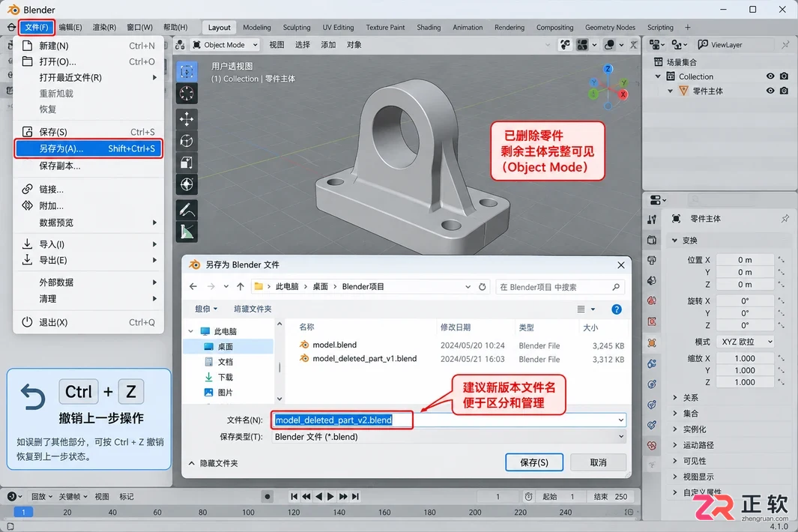Select the Rotate tool

[x=187, y=141]
